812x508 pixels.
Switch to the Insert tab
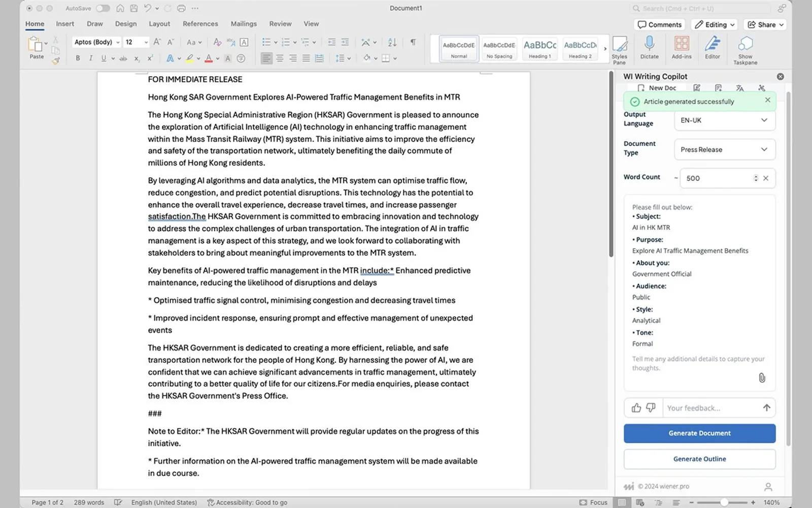click(x=65, y=24)
